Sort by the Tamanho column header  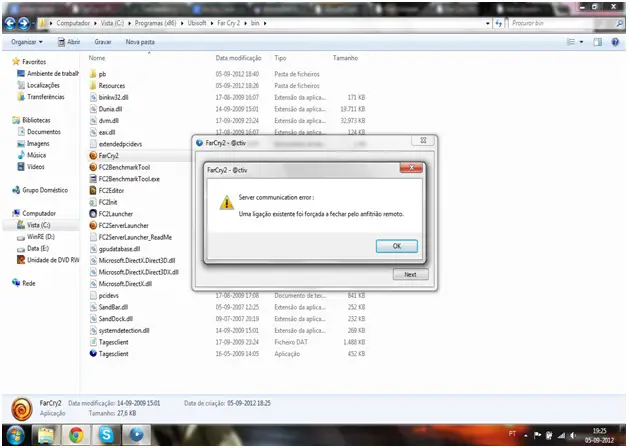tap(345, 58)
